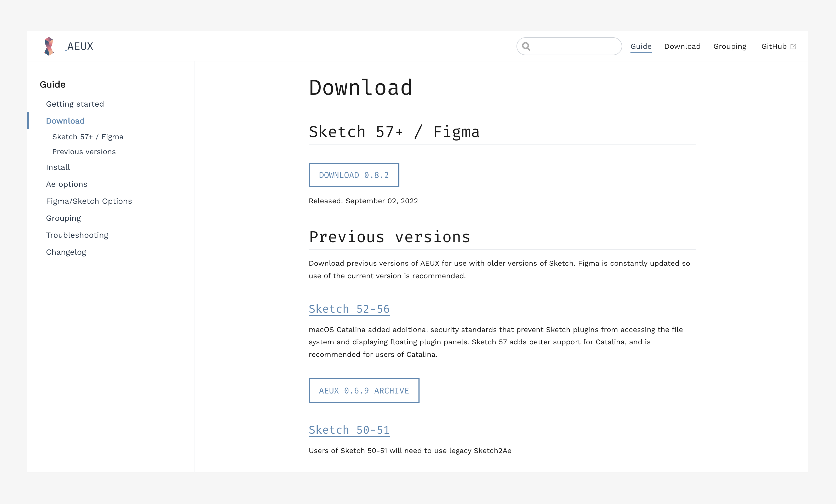Screen dimensions: 836x504
Task: Click the _AEUX site title
Action: [79, 46]
